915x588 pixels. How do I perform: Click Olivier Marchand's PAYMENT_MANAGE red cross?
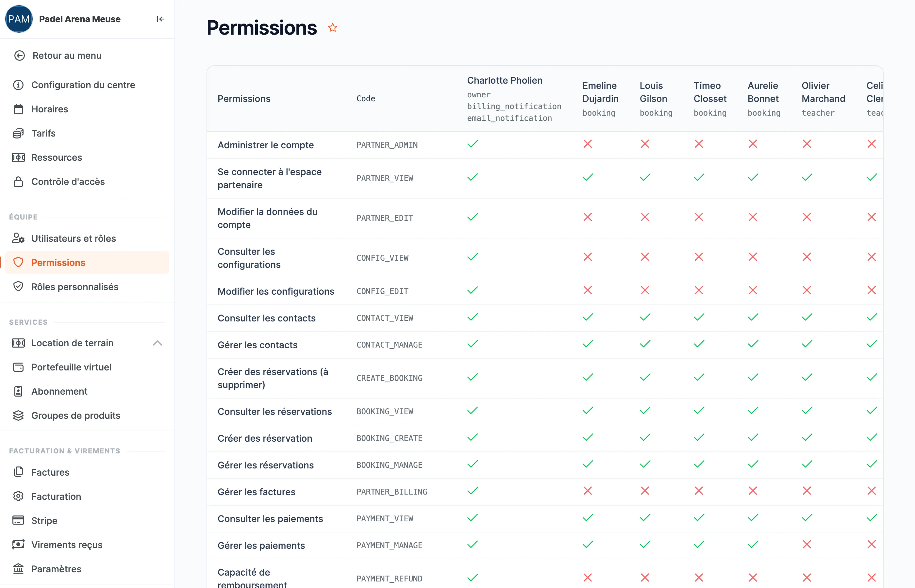807,545
